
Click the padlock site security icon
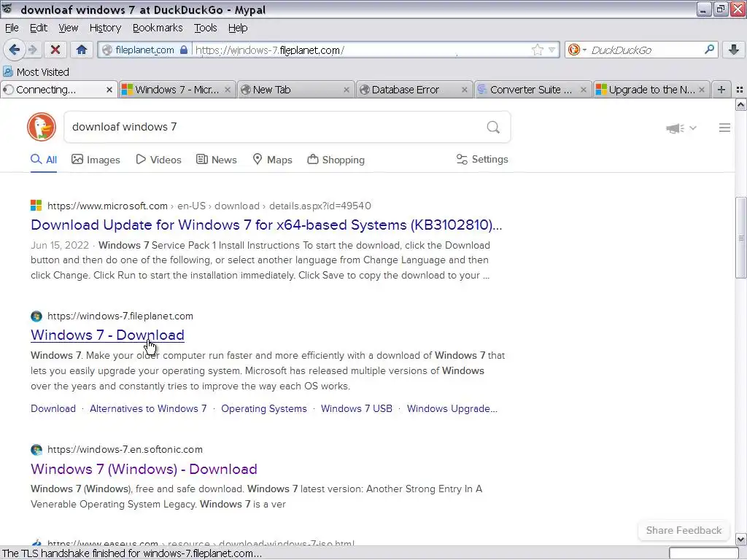183,50
